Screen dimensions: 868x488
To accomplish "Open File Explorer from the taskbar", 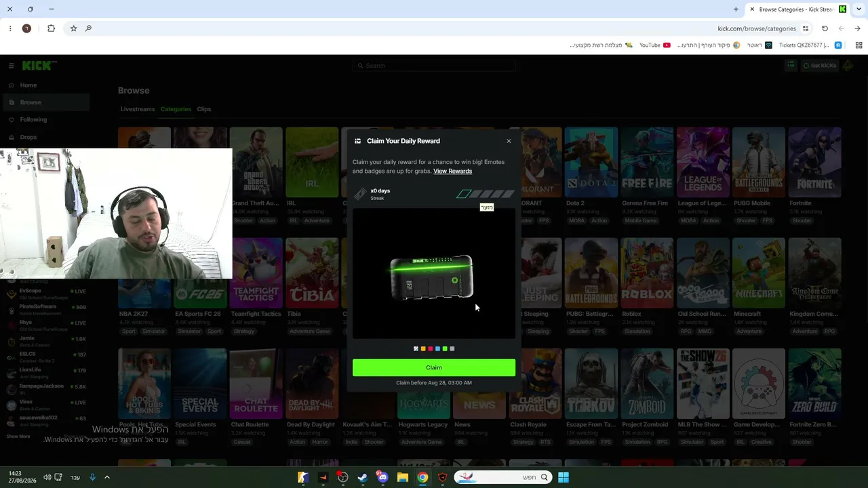I will tap(402, 477).
